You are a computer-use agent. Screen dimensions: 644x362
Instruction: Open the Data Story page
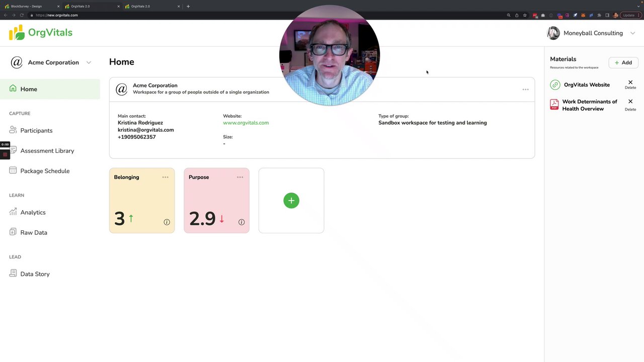[x=35, y=274]
